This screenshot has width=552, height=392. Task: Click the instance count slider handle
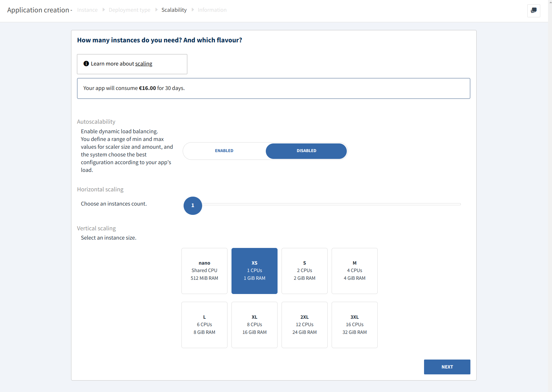[x=193, y=205]
